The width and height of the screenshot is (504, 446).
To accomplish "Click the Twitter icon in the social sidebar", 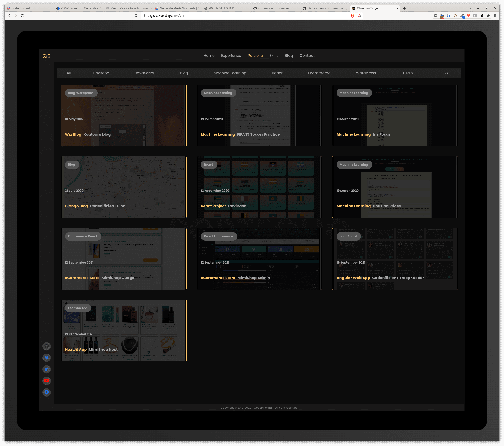I will tap(47, 358).
